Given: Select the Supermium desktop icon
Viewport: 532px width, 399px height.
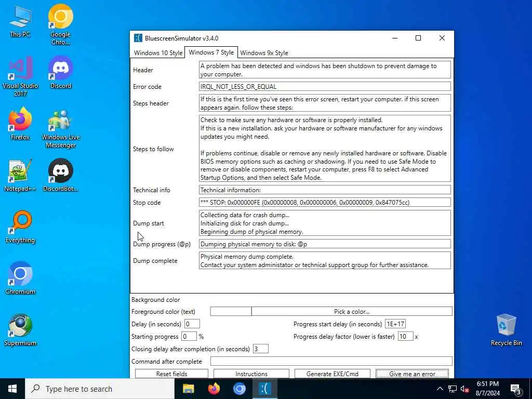Looking at the screenshot, I should (x=20, y=330).
